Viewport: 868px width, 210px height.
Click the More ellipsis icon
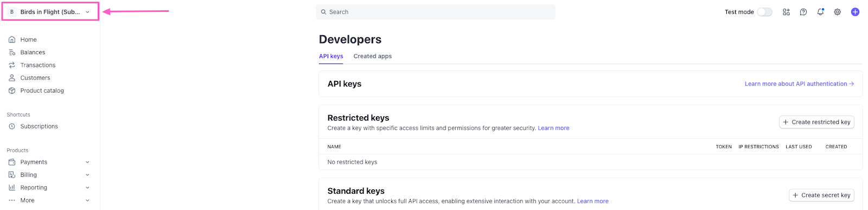click(x=12, y=200)
